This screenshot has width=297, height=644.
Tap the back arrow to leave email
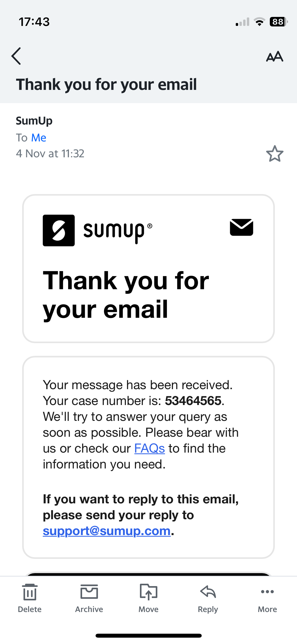(16, 56)
